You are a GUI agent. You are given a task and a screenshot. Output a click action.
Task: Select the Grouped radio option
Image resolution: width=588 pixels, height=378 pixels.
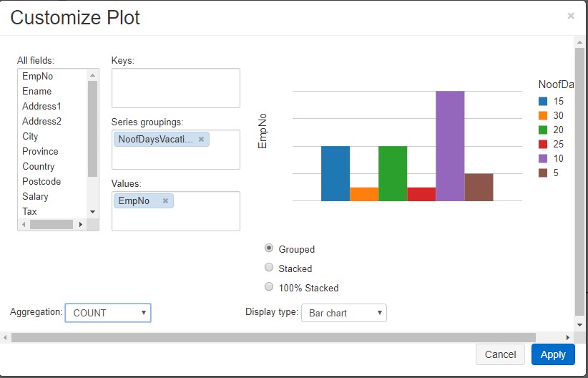[269, 248]
